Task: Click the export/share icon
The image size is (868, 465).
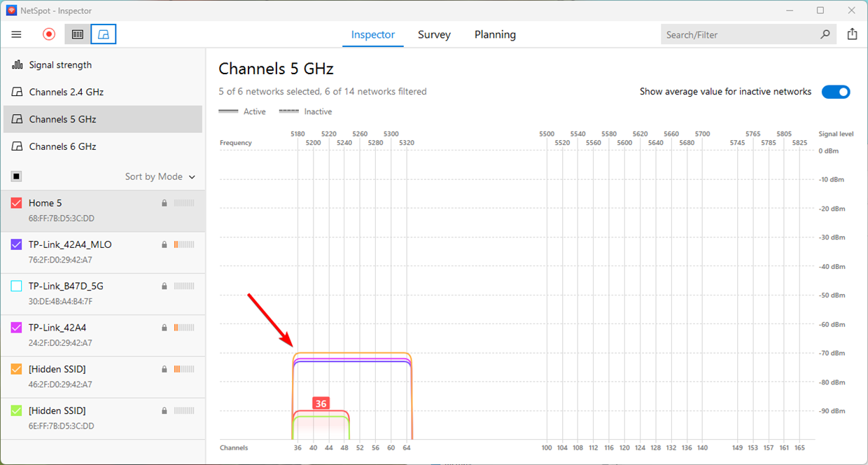Action: 852,34
